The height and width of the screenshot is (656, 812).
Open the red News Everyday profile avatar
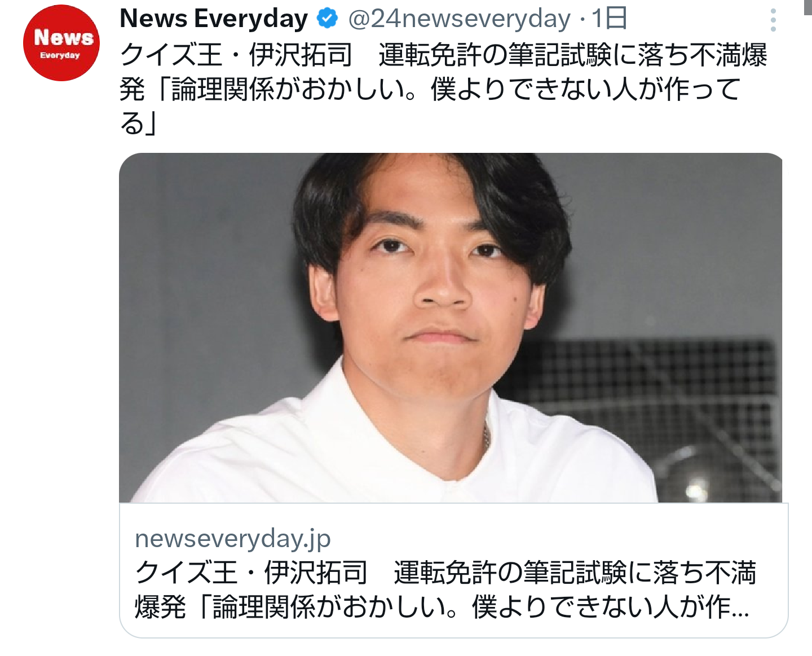(61, 43)
